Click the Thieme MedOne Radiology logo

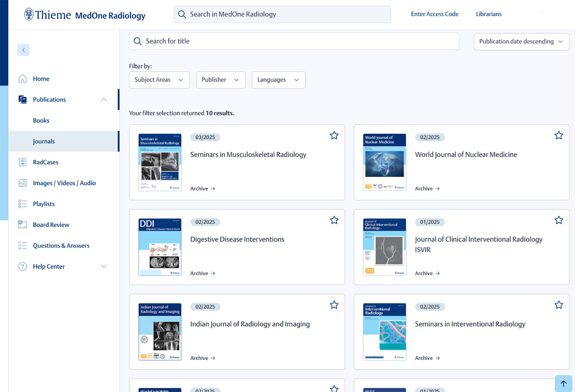tap(85, 15)
